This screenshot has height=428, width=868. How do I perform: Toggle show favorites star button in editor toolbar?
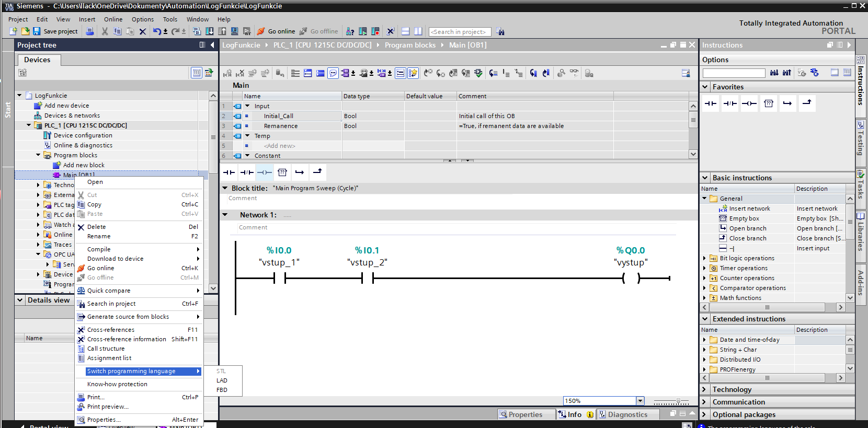point(413,73)
